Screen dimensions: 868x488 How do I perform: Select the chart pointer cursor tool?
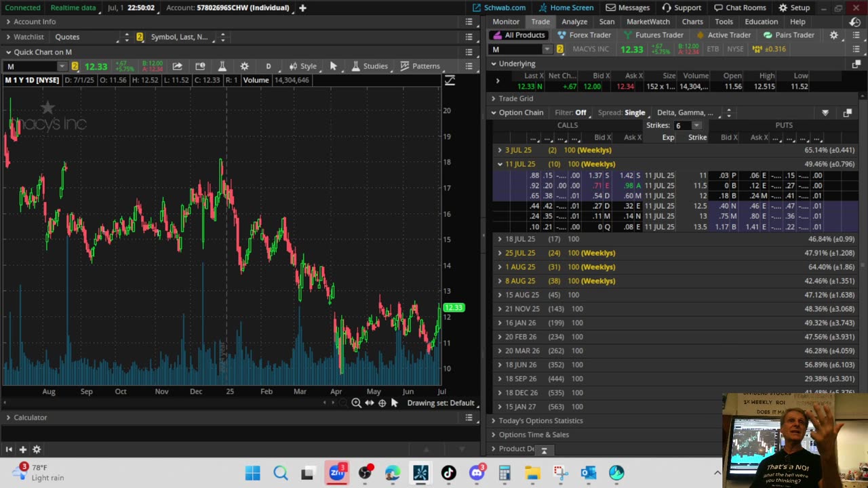click(x=333, y=66)
